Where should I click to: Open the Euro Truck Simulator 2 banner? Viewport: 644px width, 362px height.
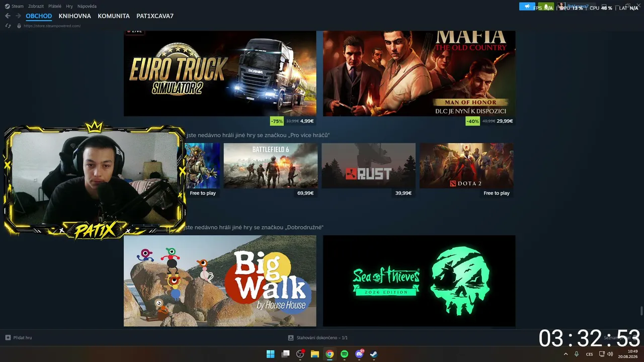tap(220, 73)
